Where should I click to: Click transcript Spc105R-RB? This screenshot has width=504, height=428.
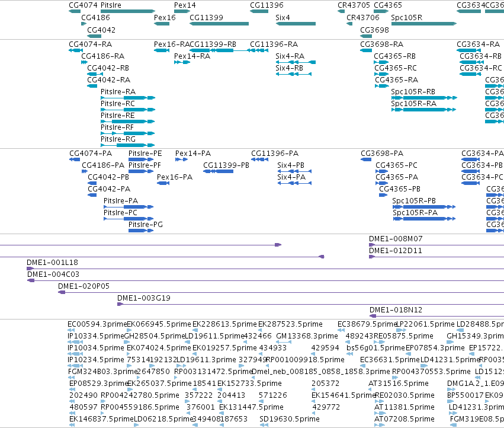[x=413, y=92]
